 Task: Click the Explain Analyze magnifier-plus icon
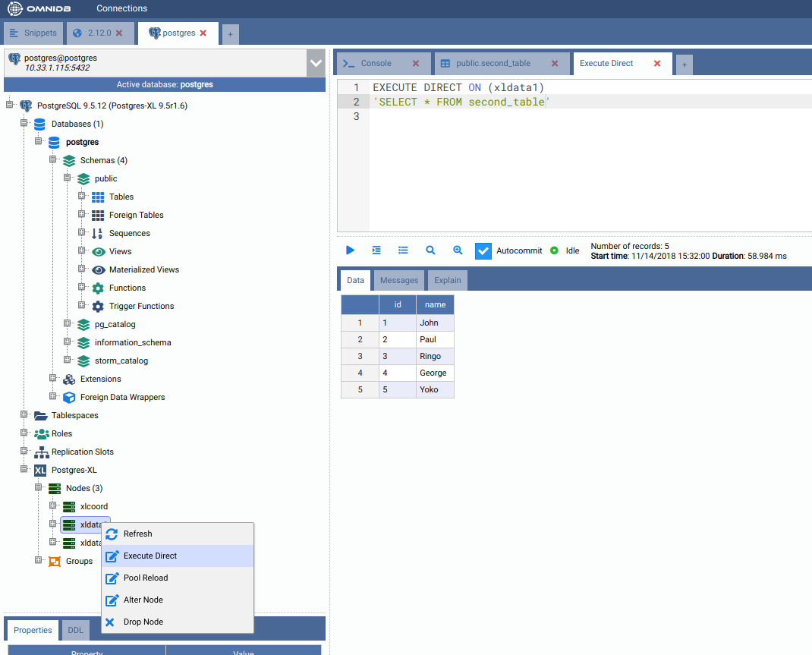[458, 250]
